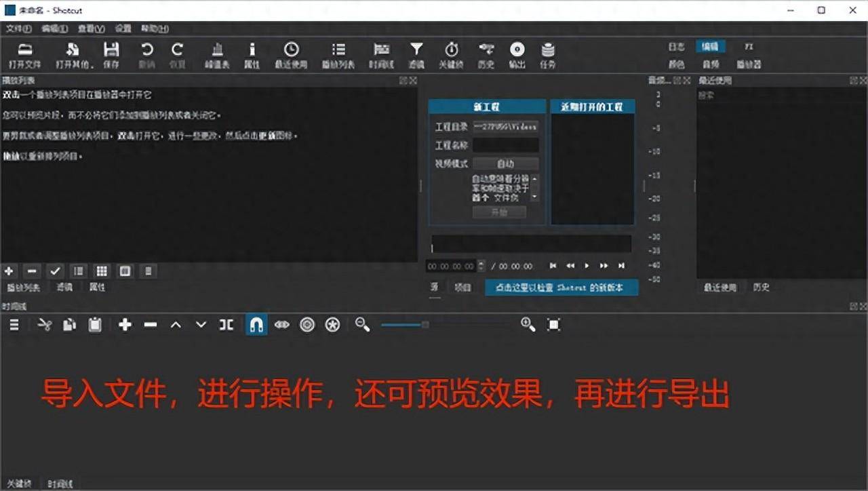The width and height of the screenshot is (868, 491).
Task: Click the playlist update checkmark icon
Action: 56,271
